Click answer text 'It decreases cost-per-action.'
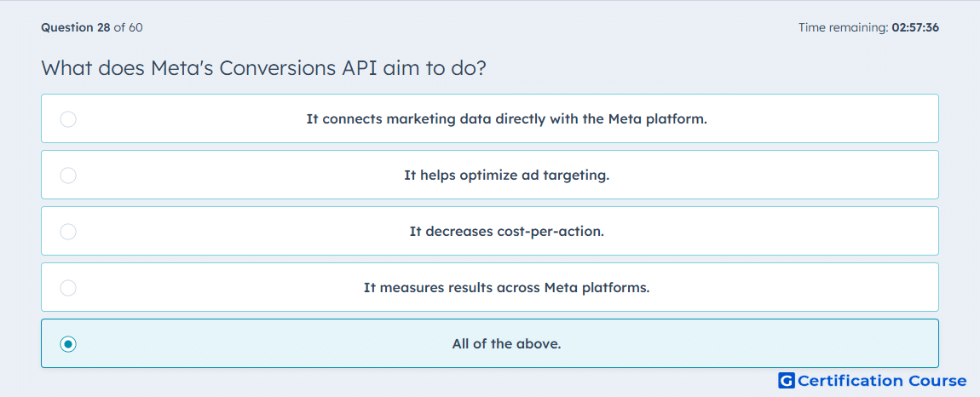This screenshot has height=397, width=980. click(507, 232)
